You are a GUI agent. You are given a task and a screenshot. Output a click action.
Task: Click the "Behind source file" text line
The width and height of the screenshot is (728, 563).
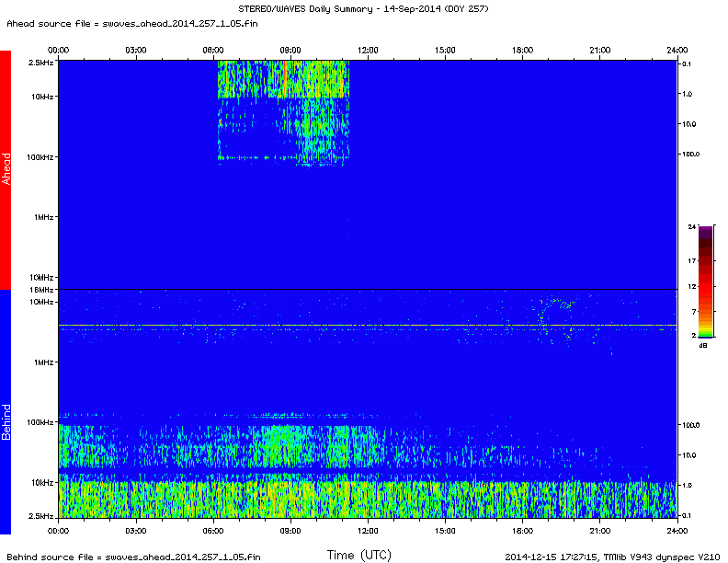point(133,557)
